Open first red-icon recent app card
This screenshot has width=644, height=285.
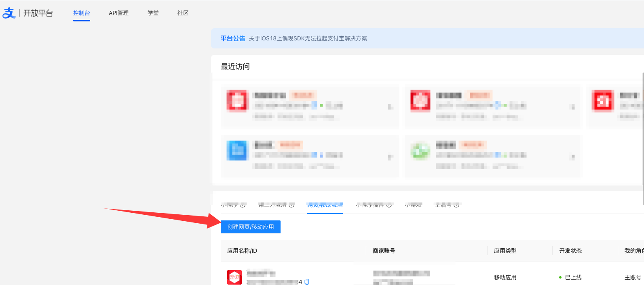(310, 107)
